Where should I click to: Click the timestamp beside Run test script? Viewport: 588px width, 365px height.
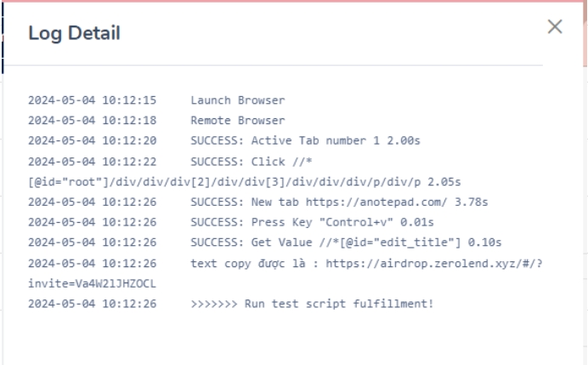92,304
